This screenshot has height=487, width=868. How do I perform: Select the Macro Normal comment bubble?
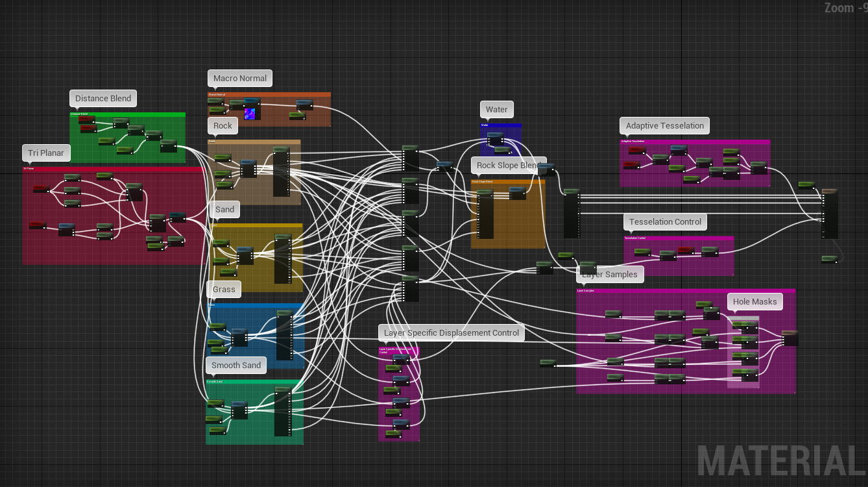tap(240, 78)
